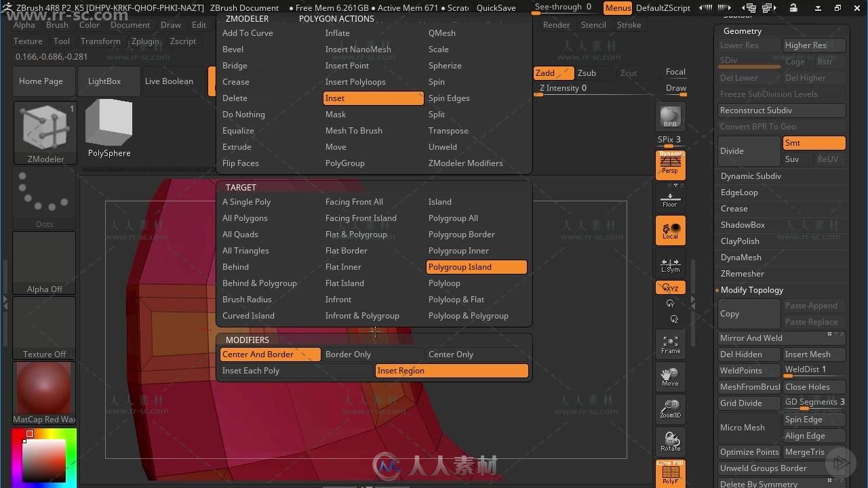The image size is (868, 488).
Task: Open the MatCap Red Wax material
Action: (x=44, y=393)
